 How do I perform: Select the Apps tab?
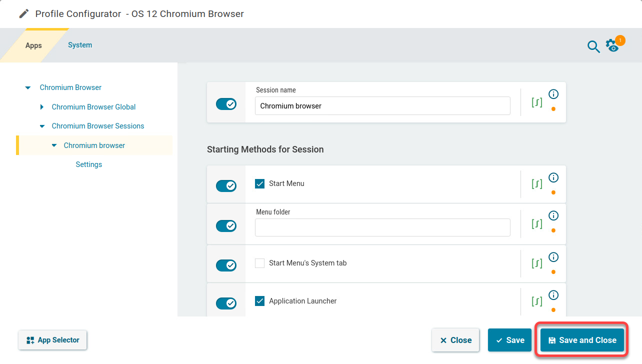pos(33,45)
